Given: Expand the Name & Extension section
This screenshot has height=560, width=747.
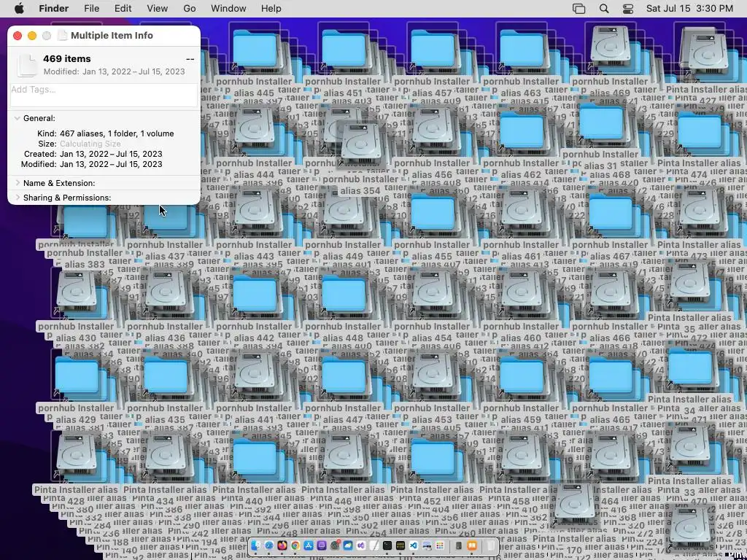Looking at the screenshot, I should (x=18, y=183).
